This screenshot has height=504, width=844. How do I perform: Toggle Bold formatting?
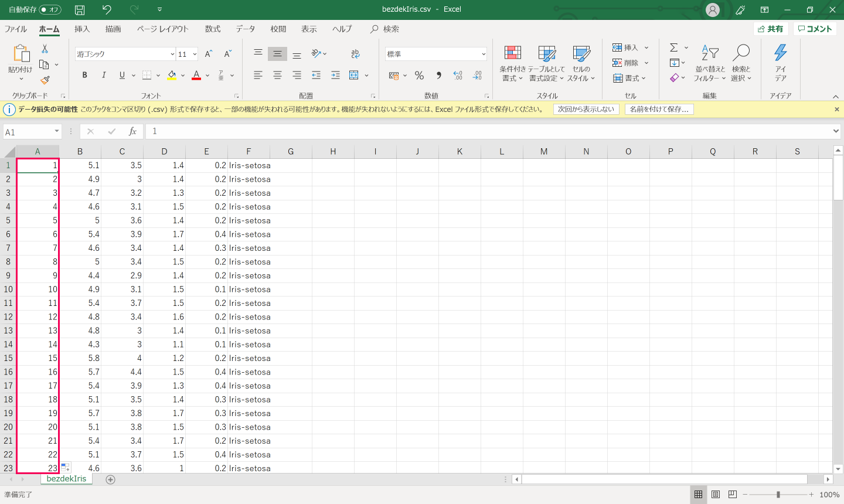click(x=85, y=75)
